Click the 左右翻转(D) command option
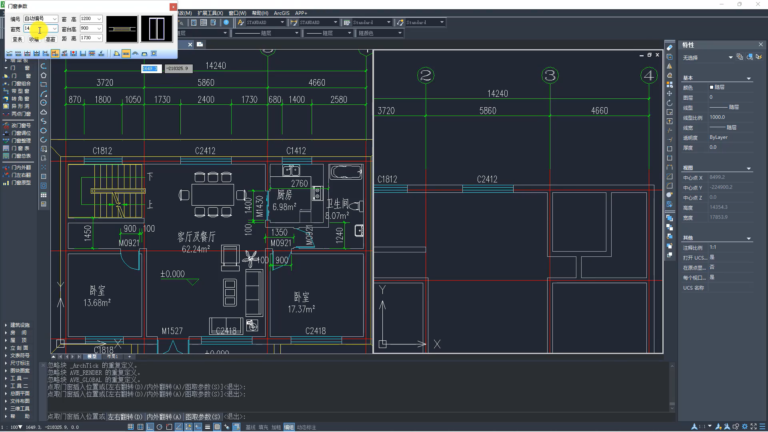768x432 pixels. coord(125,417)
